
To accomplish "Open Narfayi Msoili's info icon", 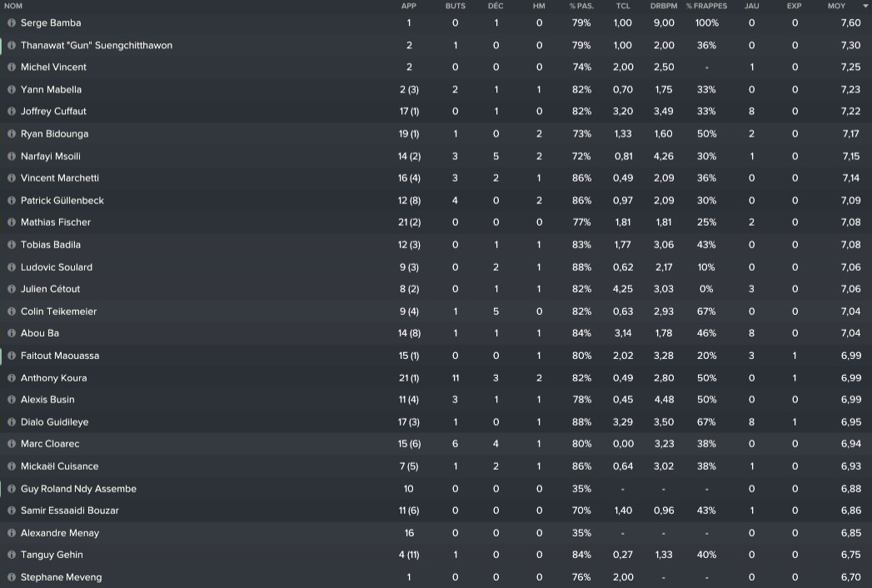I will [12, 156].
